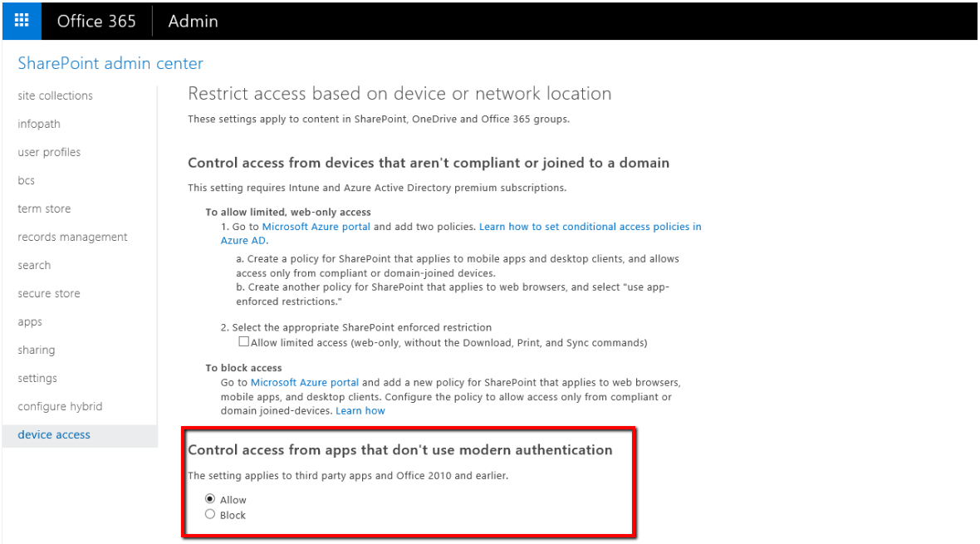
Task: Open Microsoft Azure portal link under block access
Action: 304,382
